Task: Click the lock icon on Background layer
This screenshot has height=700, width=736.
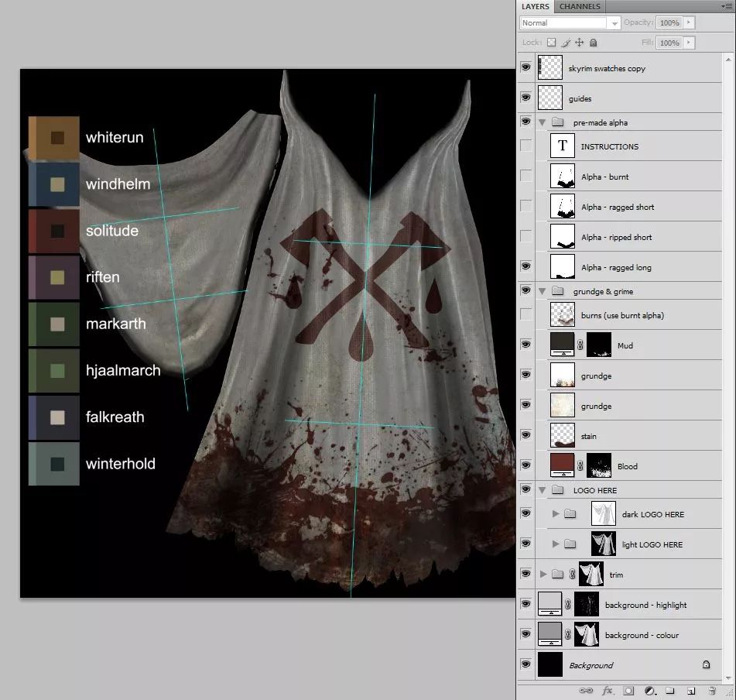Action: pos(706,665)
